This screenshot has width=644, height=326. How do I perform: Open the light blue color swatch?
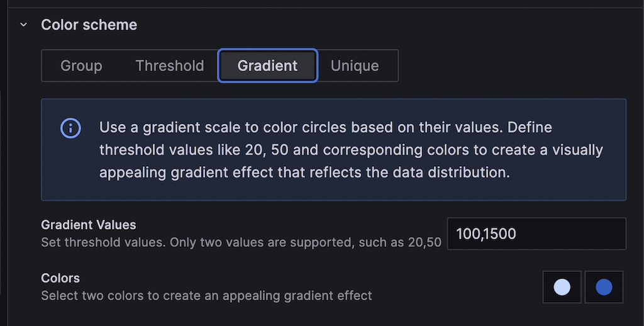pyautogui.click(x=562, y=287)
